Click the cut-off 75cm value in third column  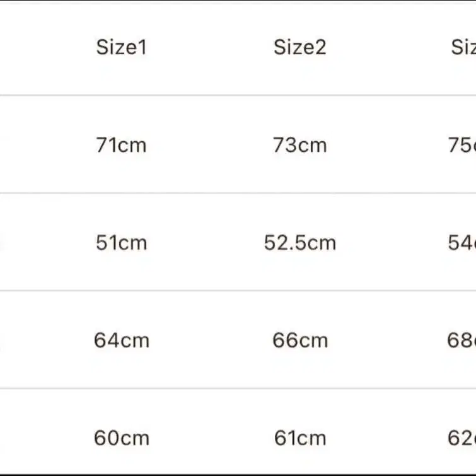point(461,145)
